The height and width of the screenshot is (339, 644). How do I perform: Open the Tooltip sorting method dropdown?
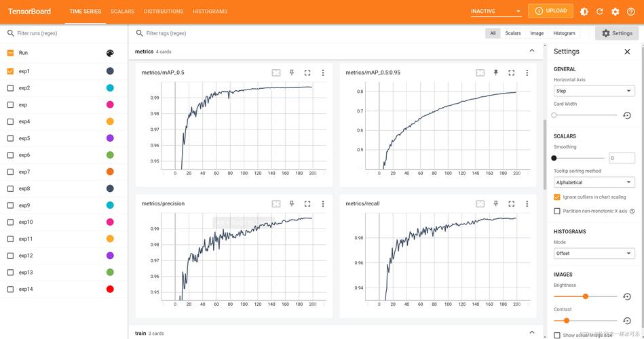594,182
